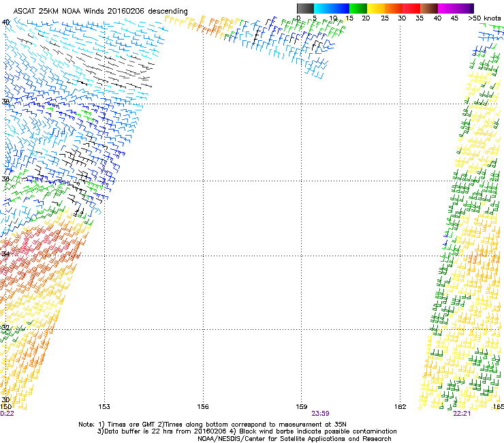Click the purple swath time '22:21'
The height and width of the screenshot is (443, 504).
(462, 414)
